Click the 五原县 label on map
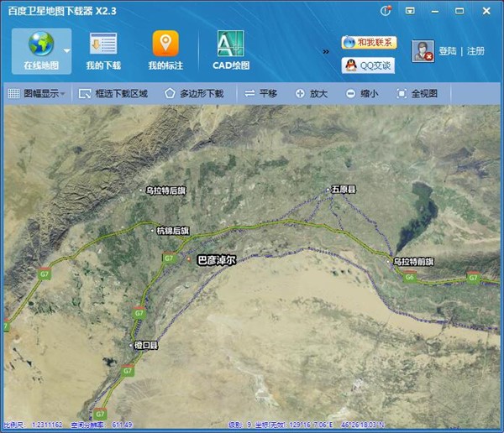Viewport: 504px width, 433px height. click(344, 190)
